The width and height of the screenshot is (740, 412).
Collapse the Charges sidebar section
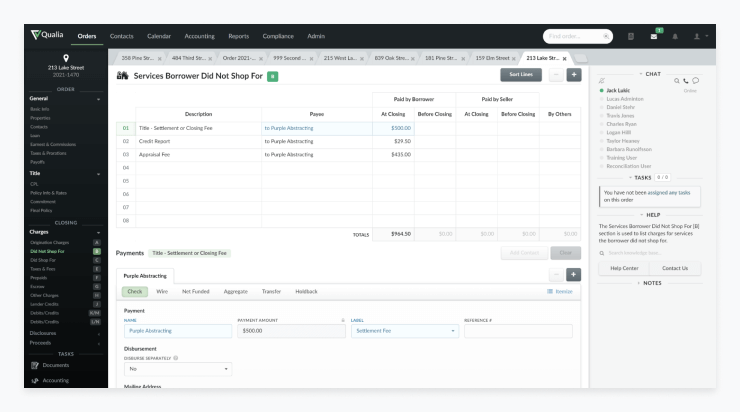99,232
